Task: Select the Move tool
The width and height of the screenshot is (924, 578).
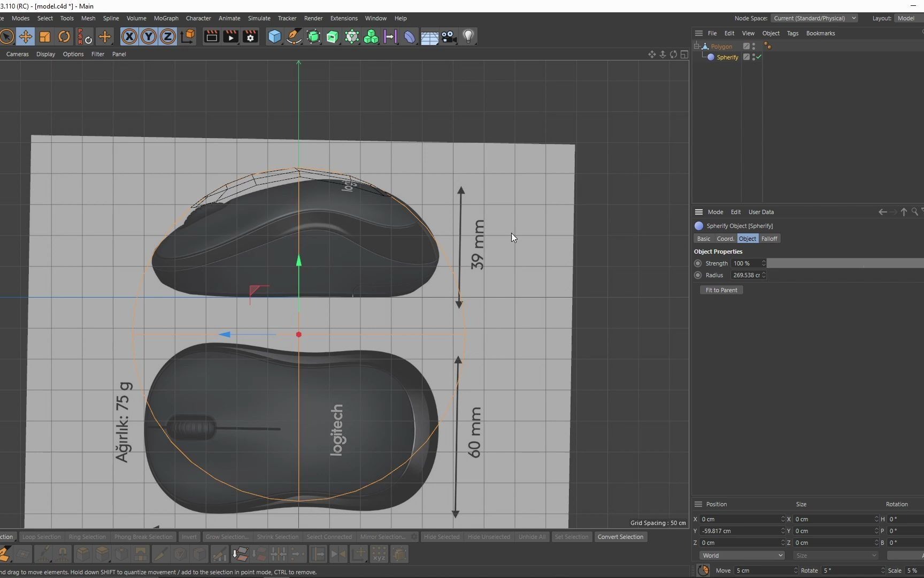Action: coord(26,36)
